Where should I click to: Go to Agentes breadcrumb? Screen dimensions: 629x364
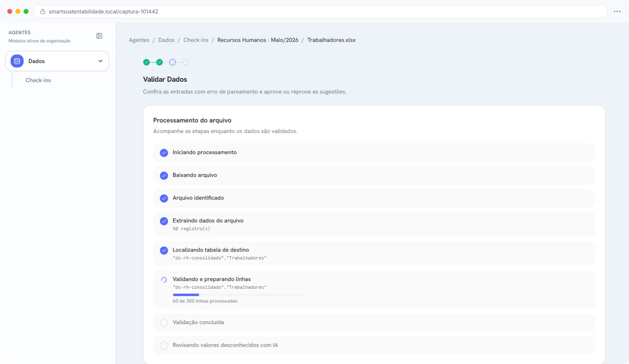click(139, 40)
